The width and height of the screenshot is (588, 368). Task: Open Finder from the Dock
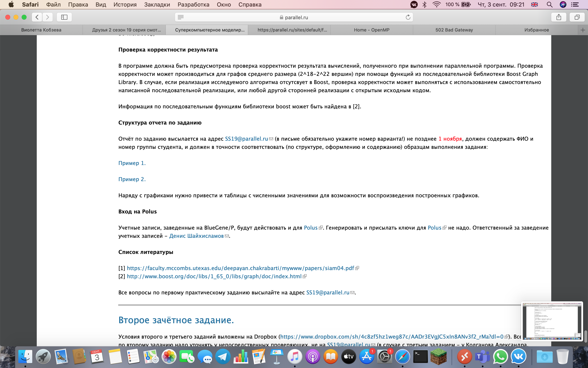pos(25,357)
